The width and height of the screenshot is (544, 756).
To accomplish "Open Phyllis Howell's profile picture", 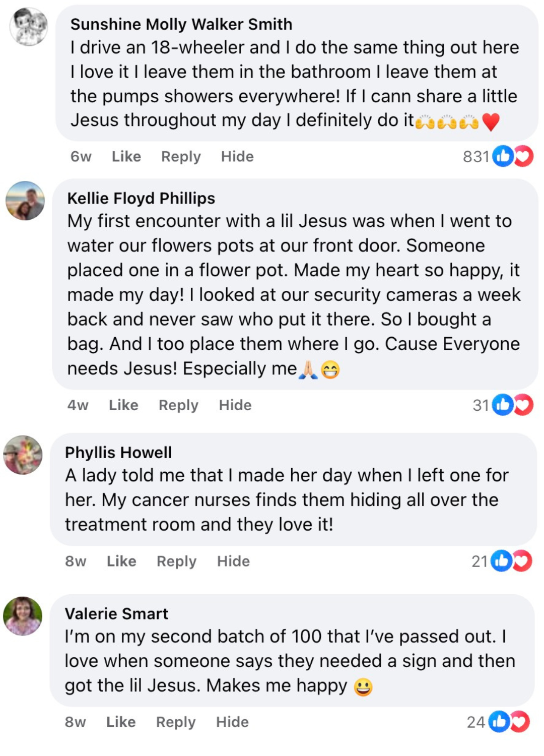I will [23, 455].
